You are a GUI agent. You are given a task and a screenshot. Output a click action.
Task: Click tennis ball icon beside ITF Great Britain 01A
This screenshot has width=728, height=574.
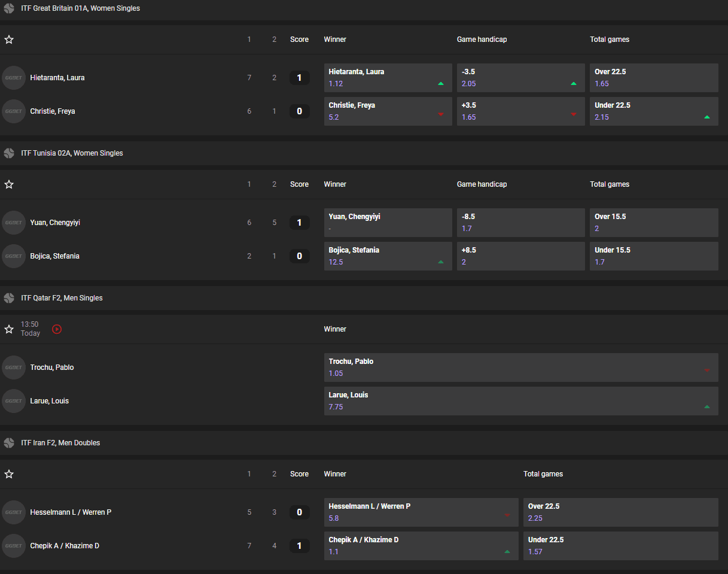[x=9, y=8]
